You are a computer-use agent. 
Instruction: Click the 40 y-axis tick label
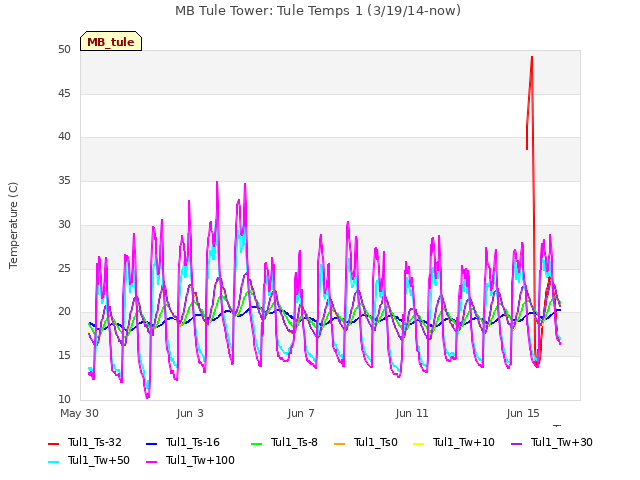pos(64,136)
